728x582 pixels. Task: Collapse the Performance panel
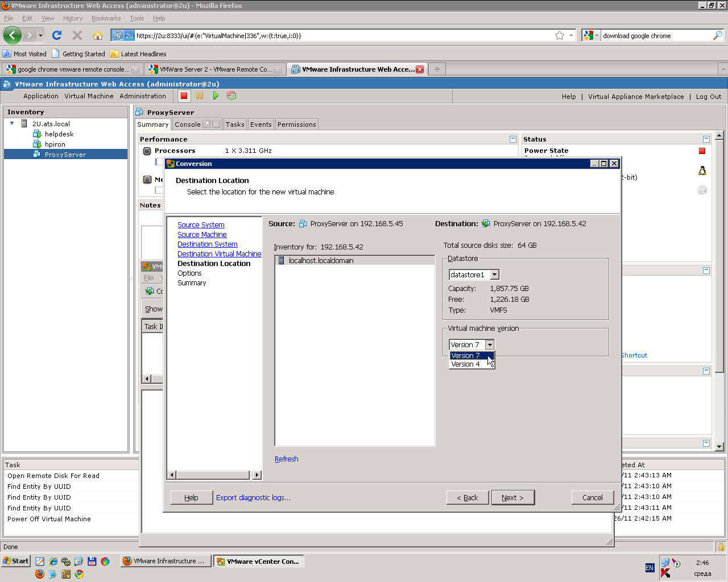click(513, 139)
